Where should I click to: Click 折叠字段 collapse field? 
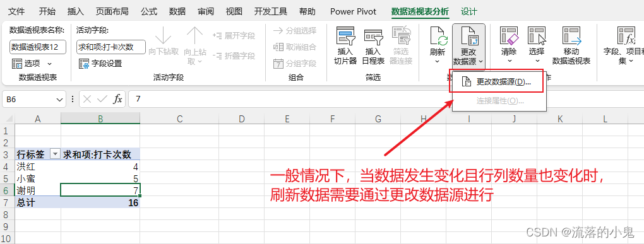click(234, 55)
